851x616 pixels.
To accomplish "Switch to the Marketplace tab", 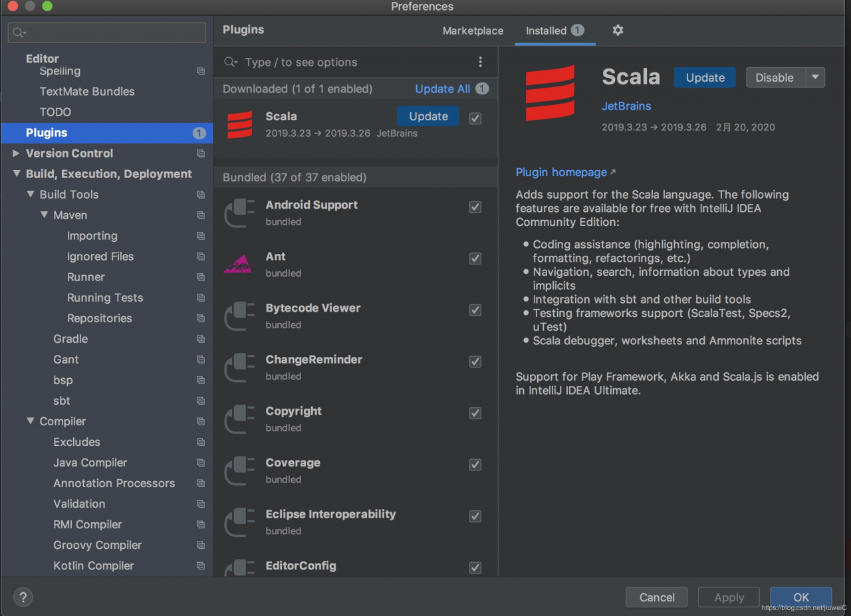I will click(473, 31).
